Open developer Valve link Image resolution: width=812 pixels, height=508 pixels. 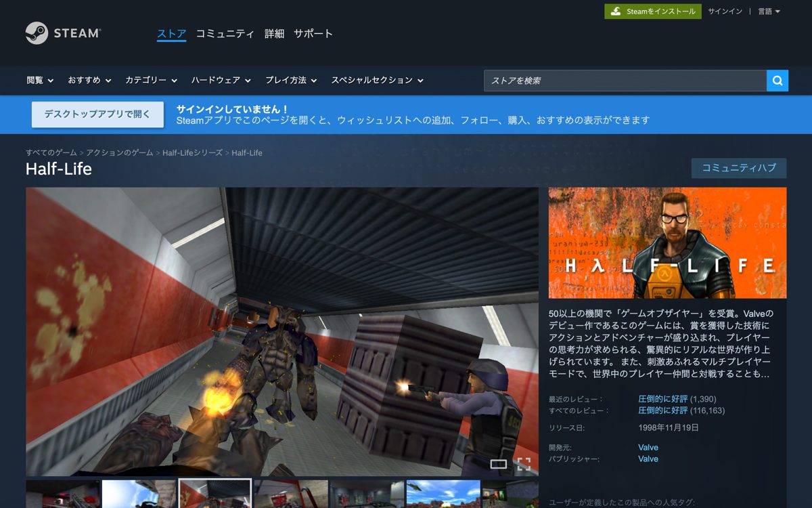point(648,447)
